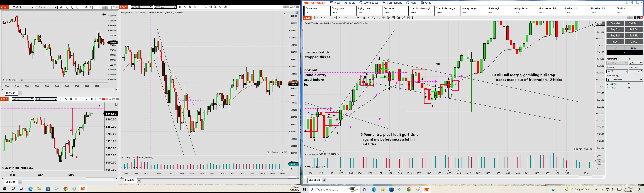Viewport: 644px width, 193px height.
Task: Zoom in on the ES 2000 Tick chart
Action: [x=190, y=7]
